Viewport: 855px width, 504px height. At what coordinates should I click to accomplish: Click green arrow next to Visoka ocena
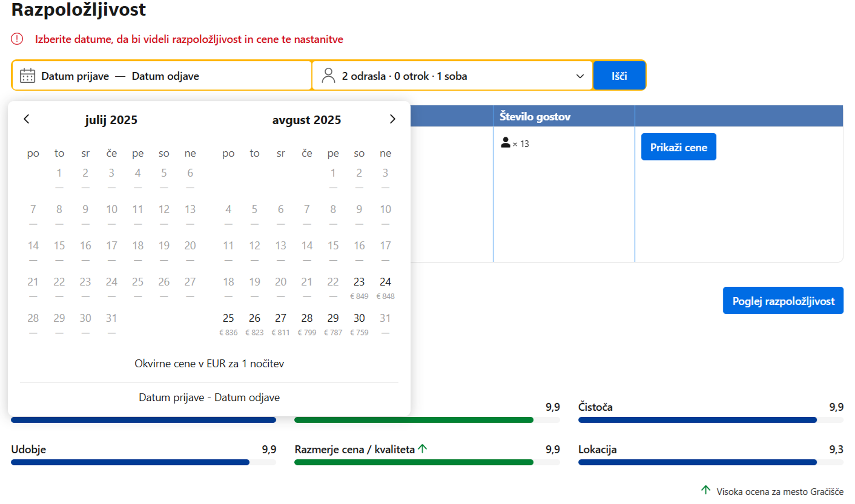tap(705, 490)
